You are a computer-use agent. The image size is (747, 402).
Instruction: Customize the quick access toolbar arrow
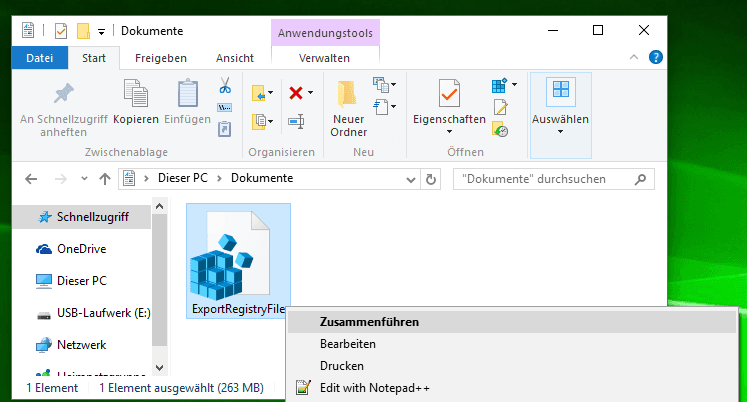(x=101, y=32)
